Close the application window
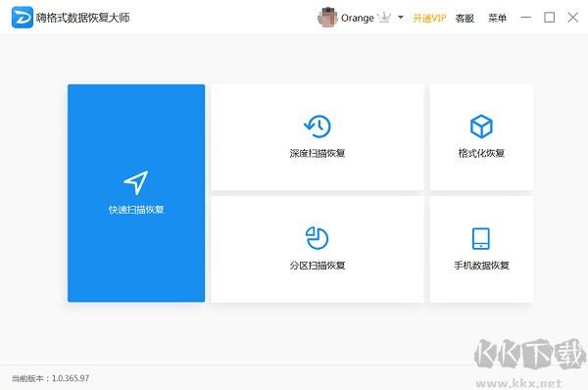 572,18
